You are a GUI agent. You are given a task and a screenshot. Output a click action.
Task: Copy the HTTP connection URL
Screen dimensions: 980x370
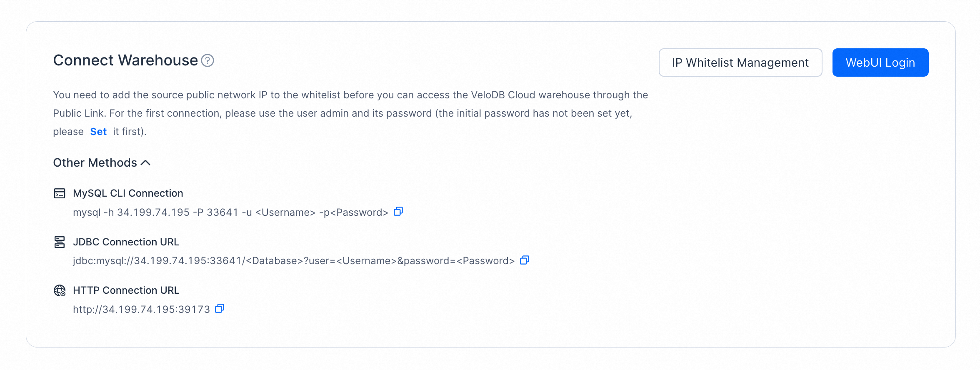pos(220,309)
